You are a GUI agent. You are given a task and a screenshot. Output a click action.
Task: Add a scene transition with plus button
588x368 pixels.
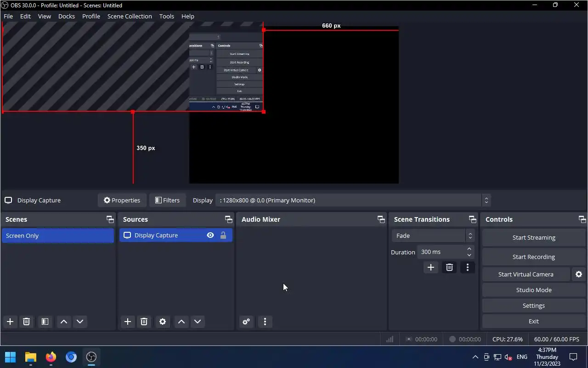431,267
